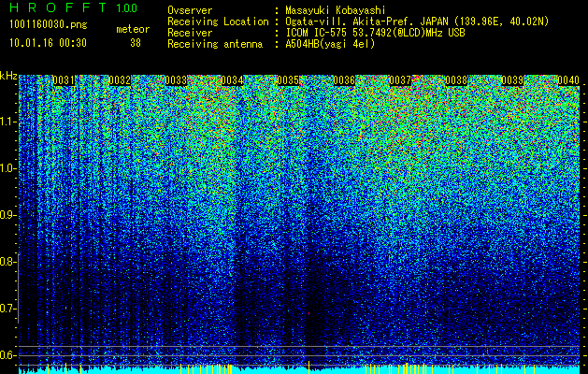This screenshot has width=588, height=374.
Task: Click receiver text ICOM IC-575 53.7492 MHz USB
Action: 375,33
